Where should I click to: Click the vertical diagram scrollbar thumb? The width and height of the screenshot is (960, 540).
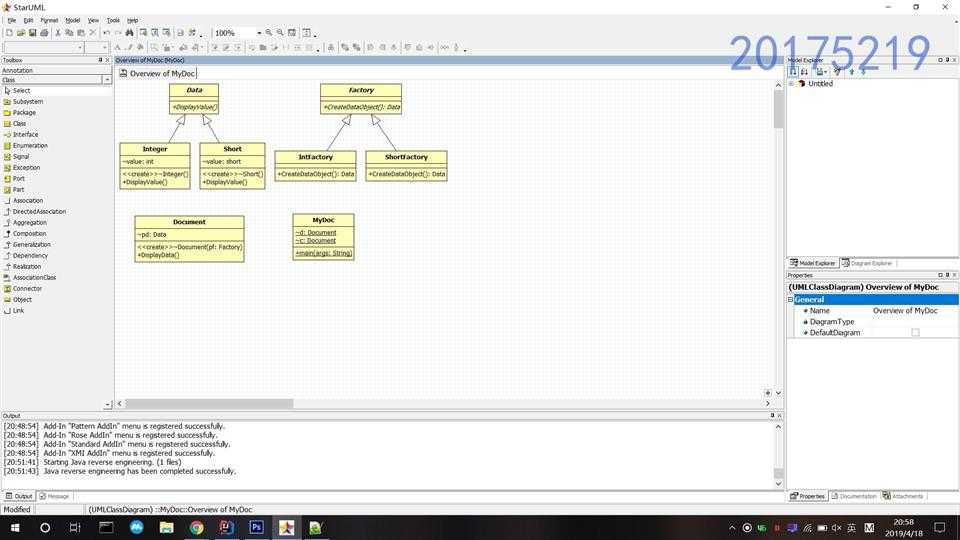click(779, 109)
